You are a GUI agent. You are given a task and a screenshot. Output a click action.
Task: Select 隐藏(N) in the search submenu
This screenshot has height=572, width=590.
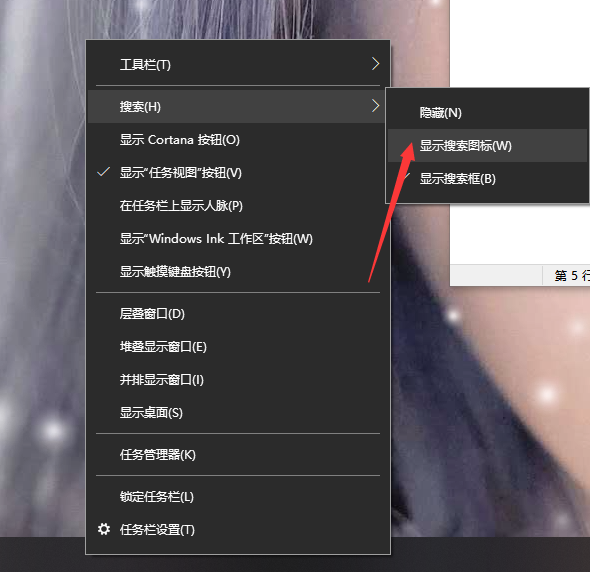(x=487, y=113)
